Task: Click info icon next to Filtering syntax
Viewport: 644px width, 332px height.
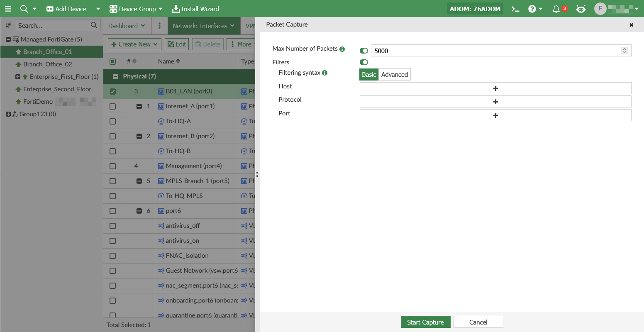Action: [x=325, y=73]
